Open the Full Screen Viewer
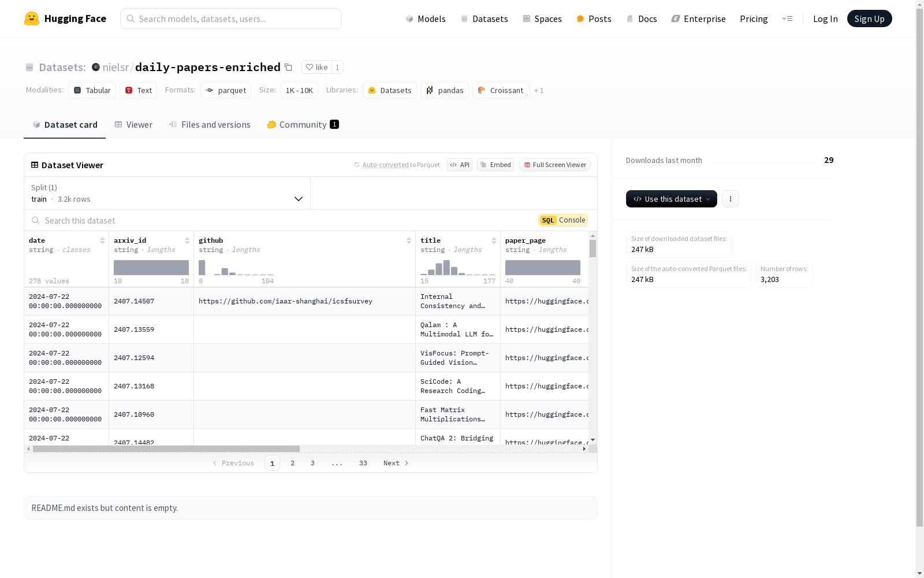Screen dimensions: 924x578 point(555,165)
